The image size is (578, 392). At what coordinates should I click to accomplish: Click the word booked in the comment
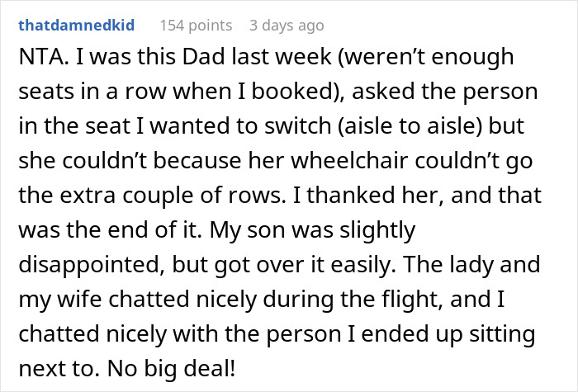tap(292, 92)
